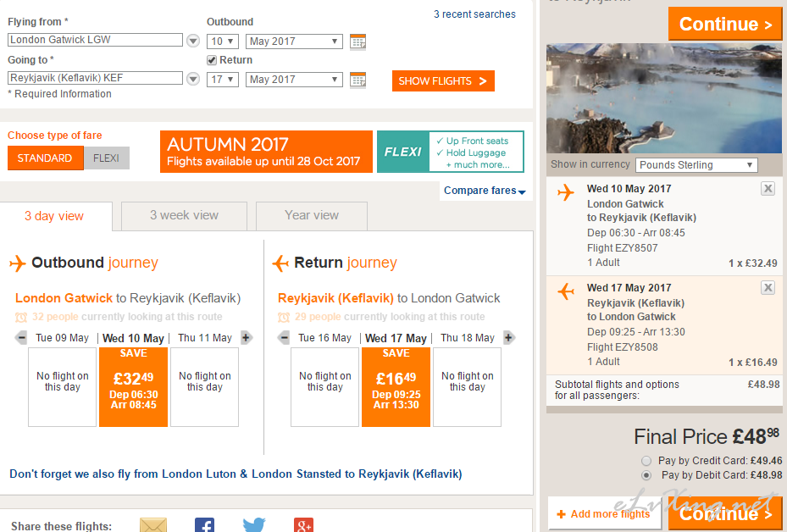787x532 pixels.
Task: Click the basket return flight plane icon
Action: [x=566, y=291]
